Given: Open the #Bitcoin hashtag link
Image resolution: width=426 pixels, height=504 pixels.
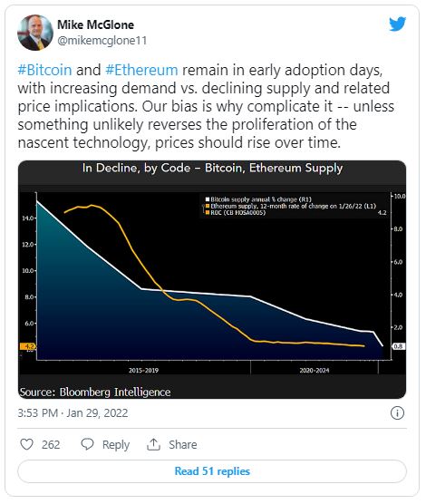Looking at the screenshot, I should pos(44,70).
